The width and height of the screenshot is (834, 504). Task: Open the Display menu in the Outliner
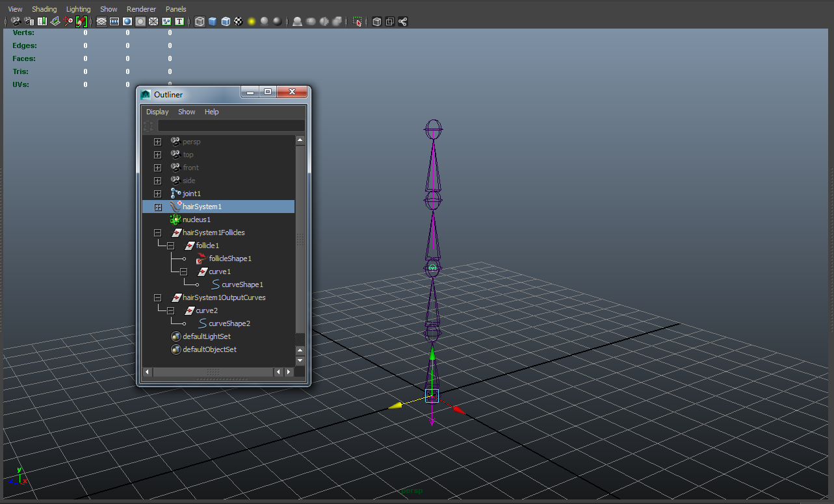(x=157, y=111)
